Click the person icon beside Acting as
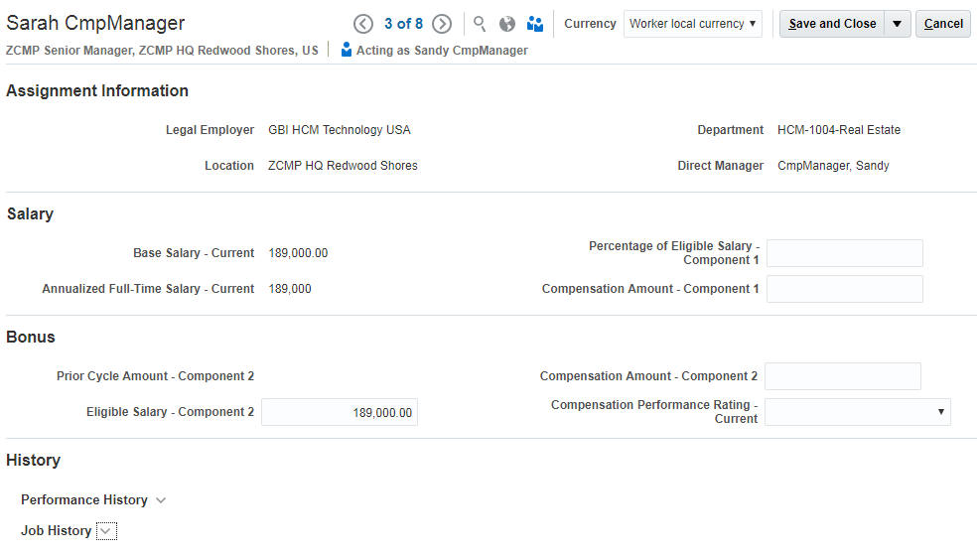 (346, 50)
